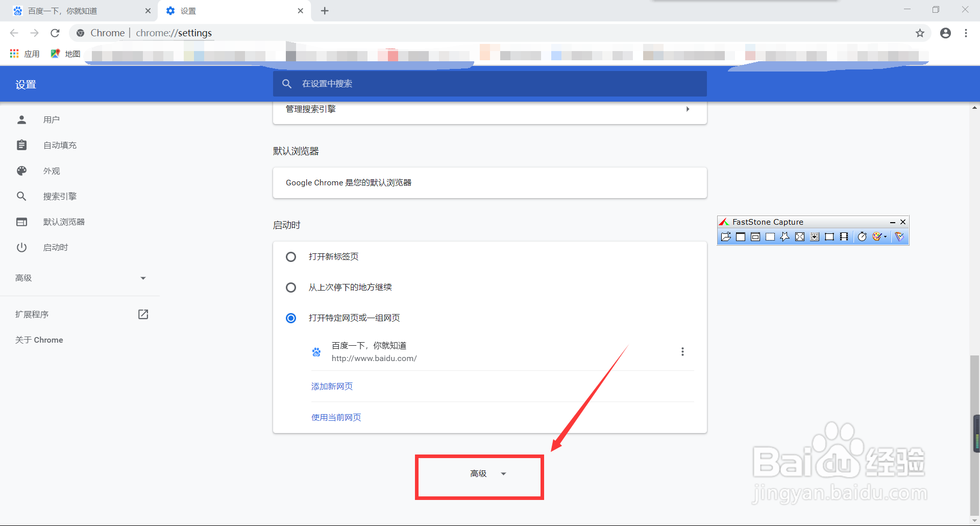
Task: Select Capture Active Window in FastStone
Action: point(741,236)
